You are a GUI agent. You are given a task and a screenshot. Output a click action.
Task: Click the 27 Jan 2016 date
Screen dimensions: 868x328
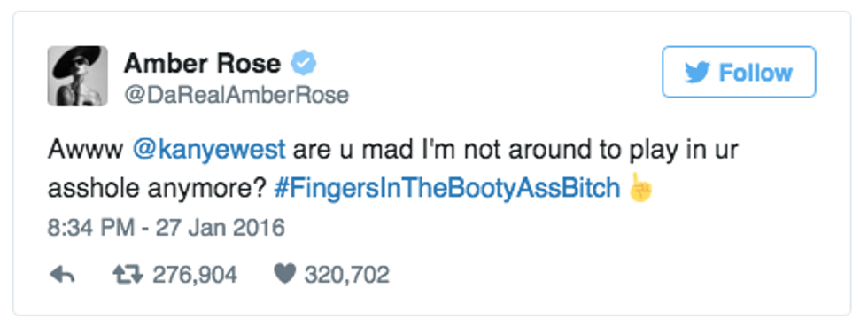(x=220, y=228)
